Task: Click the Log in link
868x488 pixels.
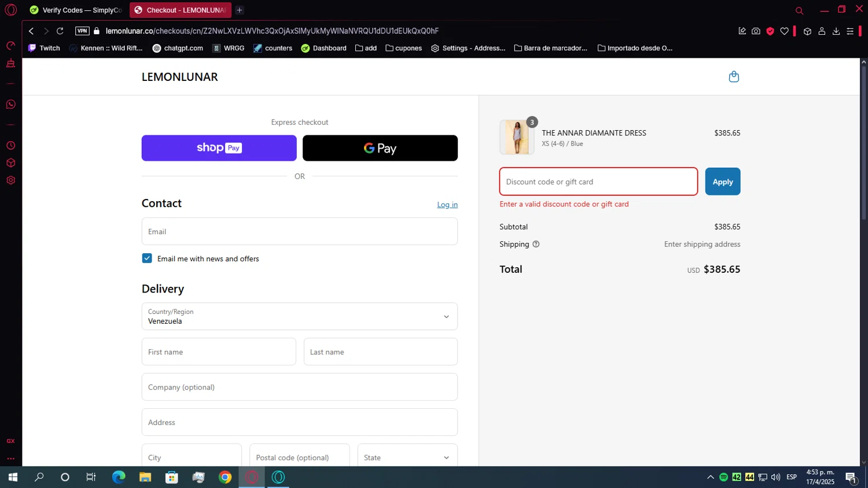Action: [x=447, y=205]
